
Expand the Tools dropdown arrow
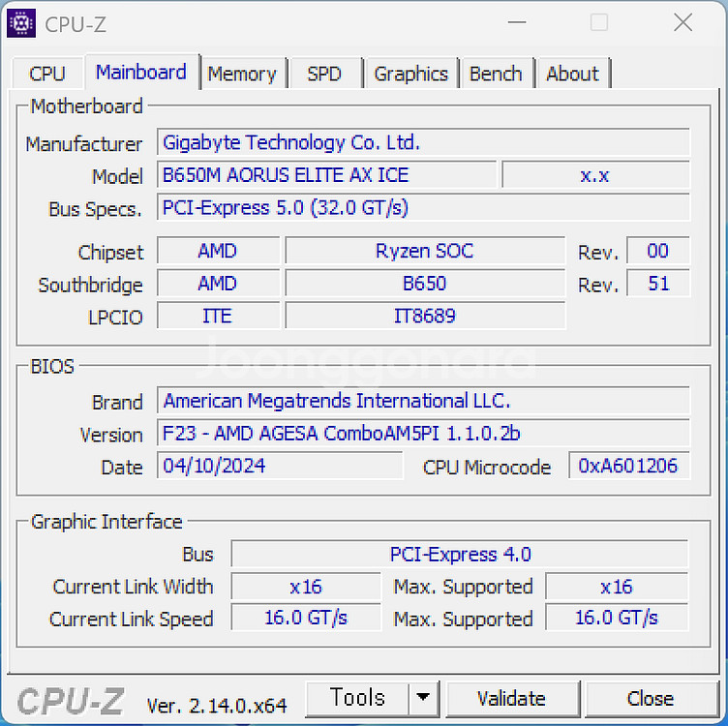pos(423,698)
